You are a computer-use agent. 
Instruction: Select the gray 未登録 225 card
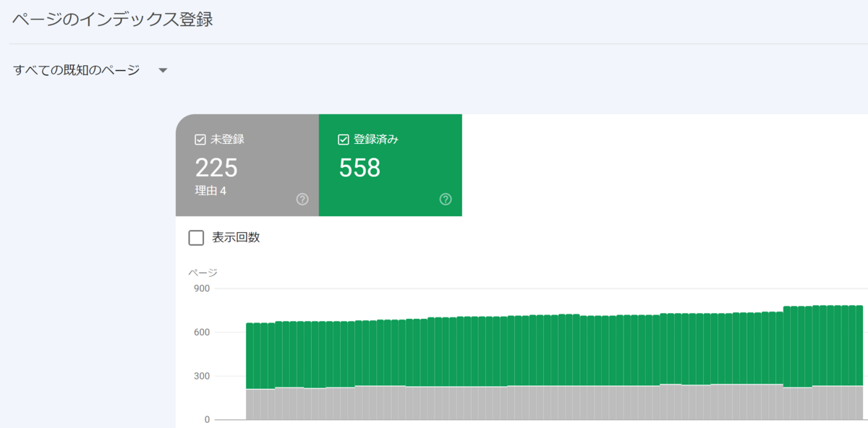pyautogui.click(x=247, y=165)
